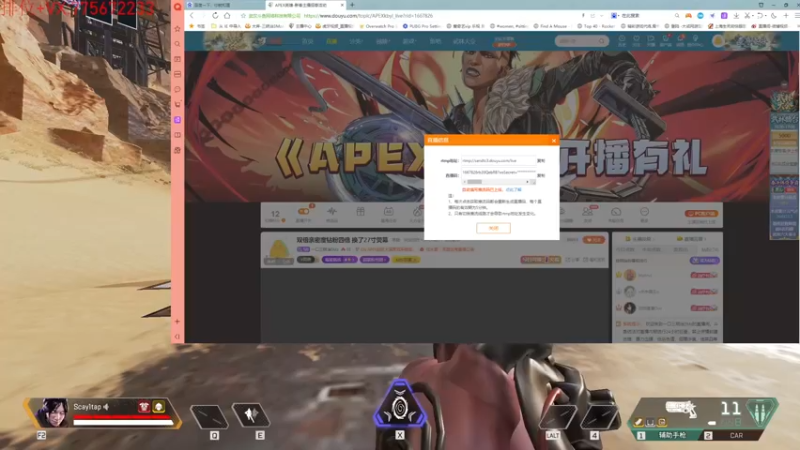
Task: Click the blue learn-more link in dialog
Action: [514, 189]
